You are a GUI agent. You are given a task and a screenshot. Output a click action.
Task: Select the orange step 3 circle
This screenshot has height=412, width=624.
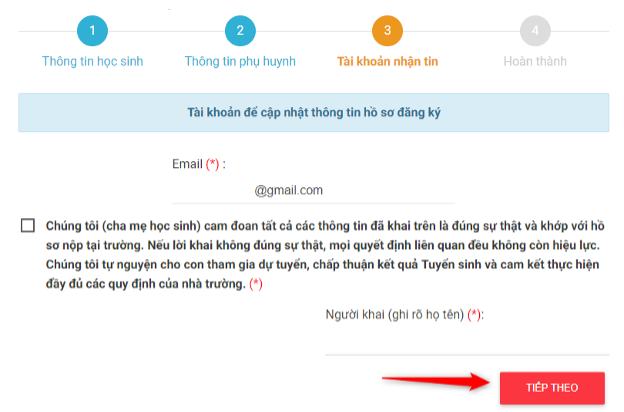point(387,31)
